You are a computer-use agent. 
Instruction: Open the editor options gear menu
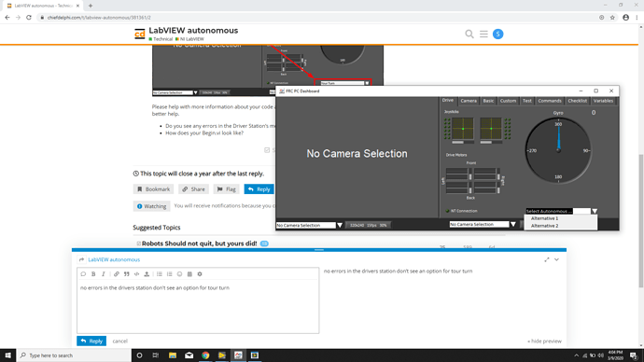200,274
